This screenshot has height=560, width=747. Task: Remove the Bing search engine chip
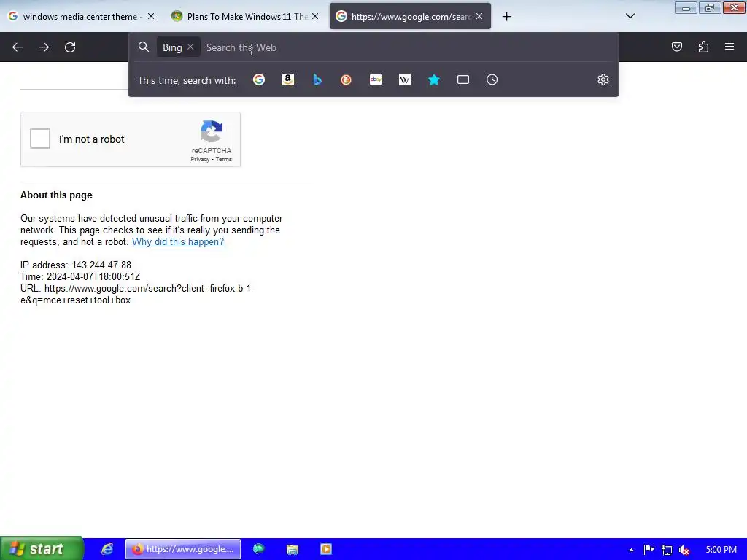point(190,47)
